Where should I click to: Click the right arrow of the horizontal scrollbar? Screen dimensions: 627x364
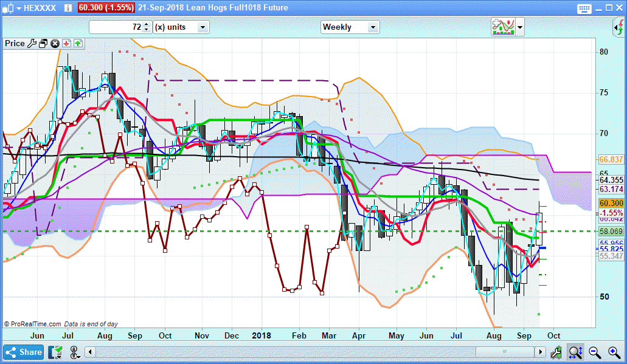[540, 352]
